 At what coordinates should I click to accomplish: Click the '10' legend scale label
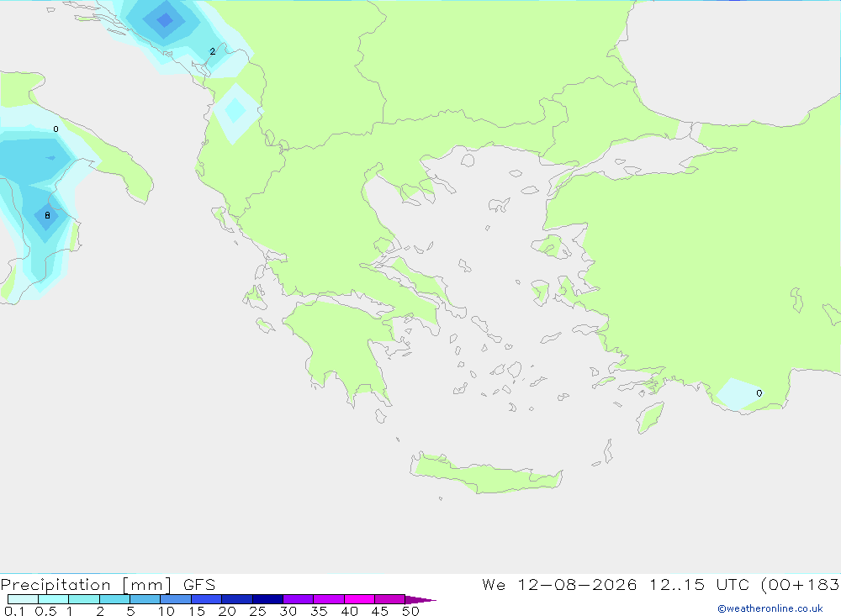[167, 611]
